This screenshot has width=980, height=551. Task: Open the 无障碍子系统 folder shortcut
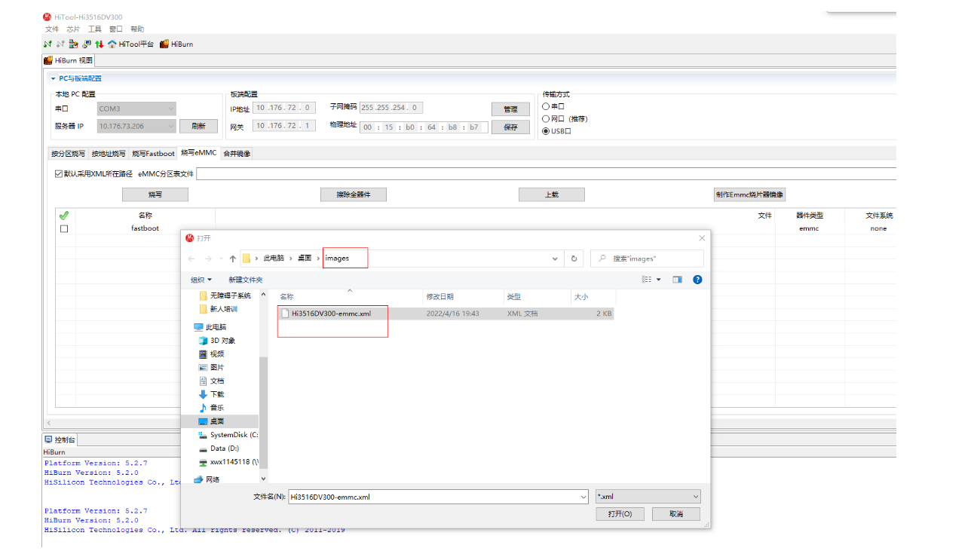pos(225,295)
